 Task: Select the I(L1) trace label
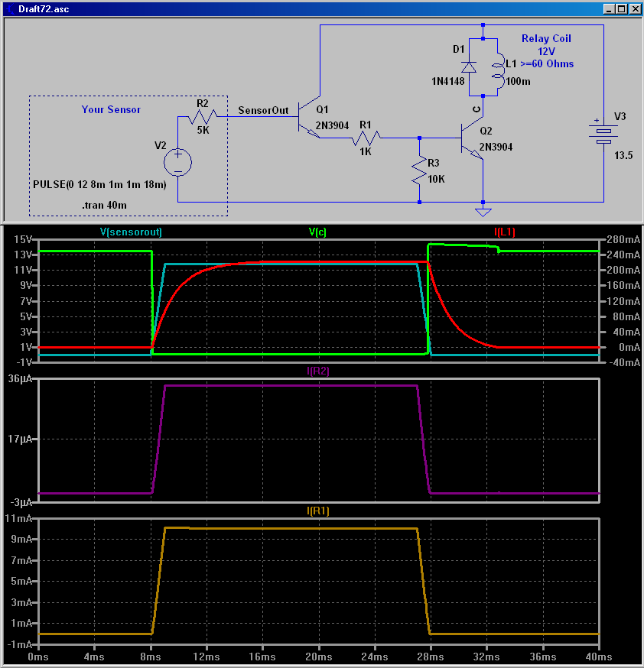[x=505, y=232]
